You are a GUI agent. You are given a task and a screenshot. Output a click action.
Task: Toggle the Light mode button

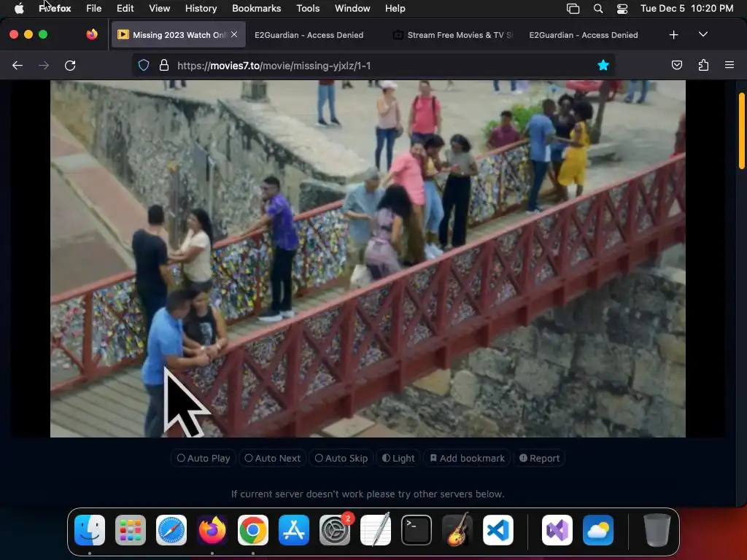click(x=398, y=458)
